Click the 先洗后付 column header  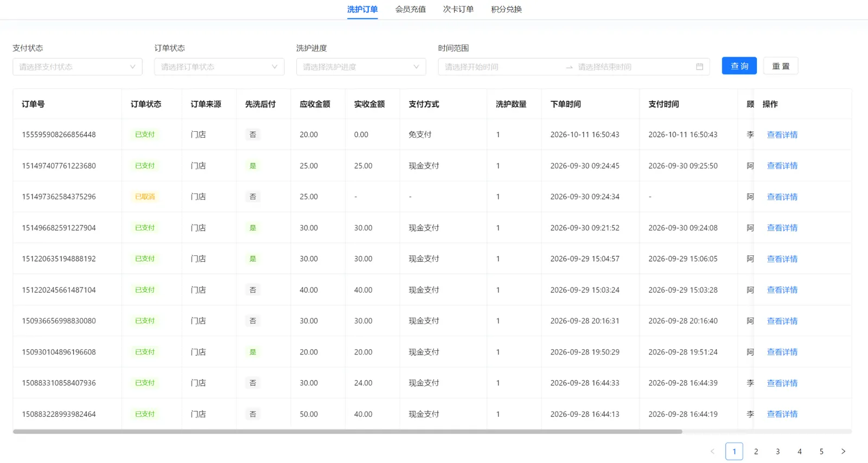click(260, 104)
